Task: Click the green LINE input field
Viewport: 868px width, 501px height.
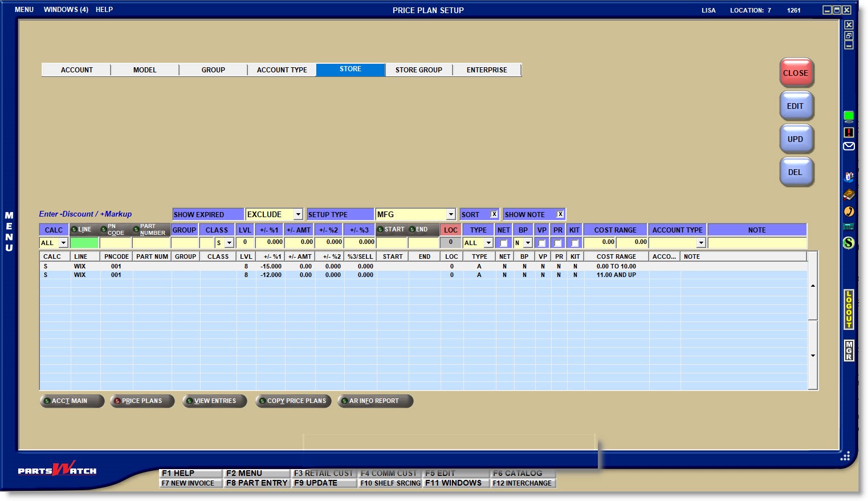Action: point(84,243)
